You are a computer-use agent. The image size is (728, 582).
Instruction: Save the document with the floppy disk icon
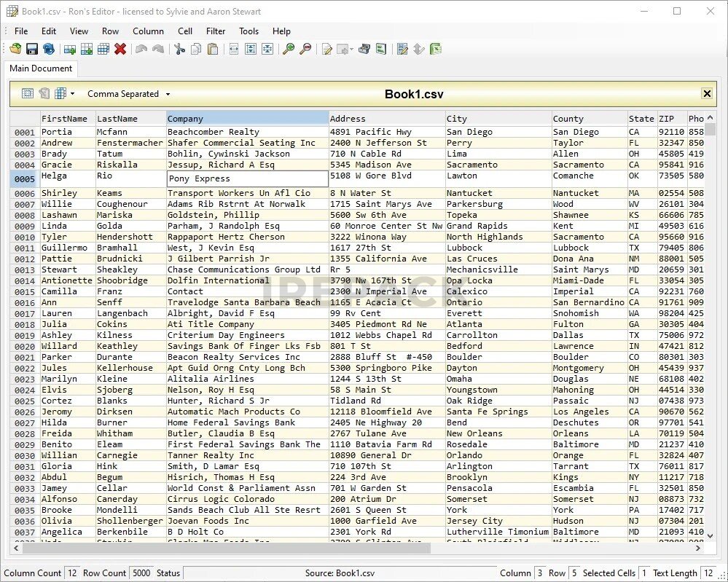32,50
